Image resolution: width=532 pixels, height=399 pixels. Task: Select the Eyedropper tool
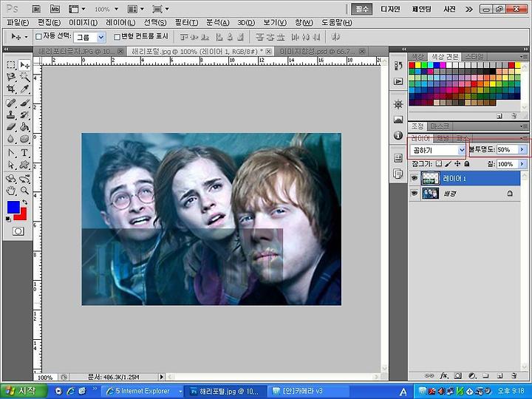point(24,89)
